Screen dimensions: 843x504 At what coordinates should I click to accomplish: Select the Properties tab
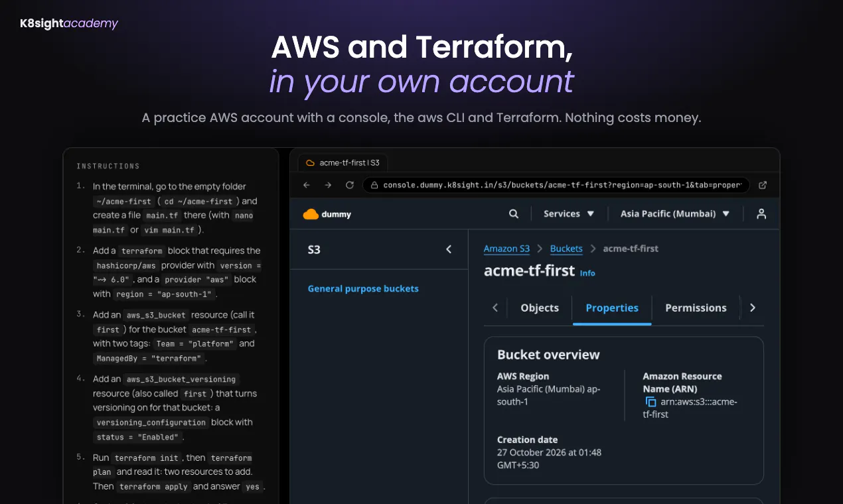click(x=612, y=308)
